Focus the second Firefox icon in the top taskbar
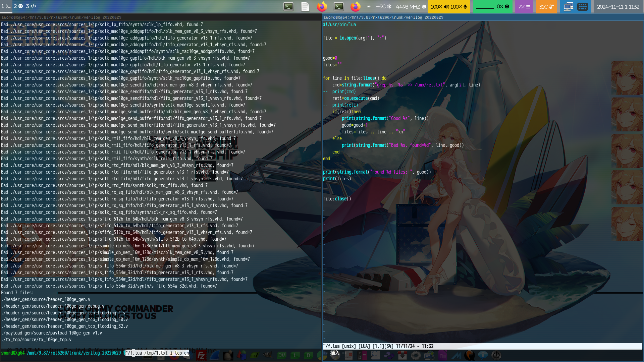 tap(356, 6)
